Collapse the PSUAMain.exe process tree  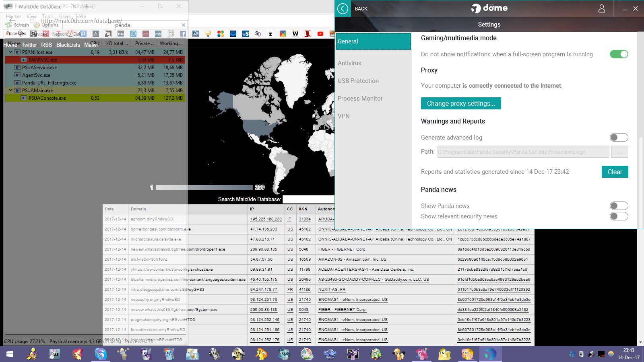[x=11, y=90]
